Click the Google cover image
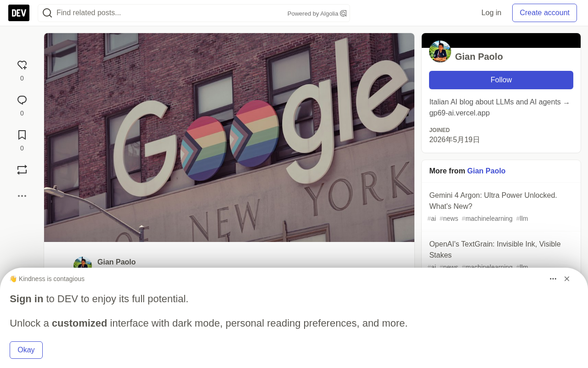 (229, 138)
